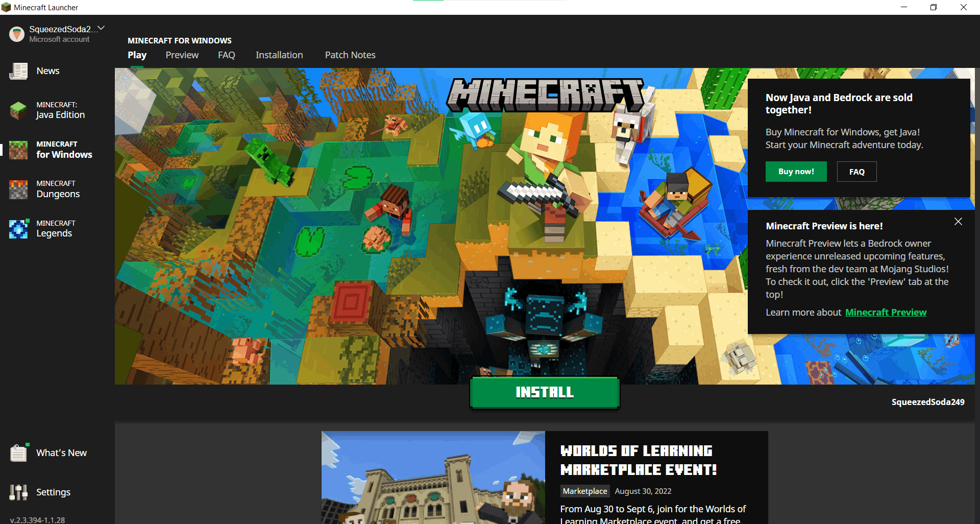Click the Microsoft account label
The height and width of the screenshot is (524, 980).
pos(59,39)
